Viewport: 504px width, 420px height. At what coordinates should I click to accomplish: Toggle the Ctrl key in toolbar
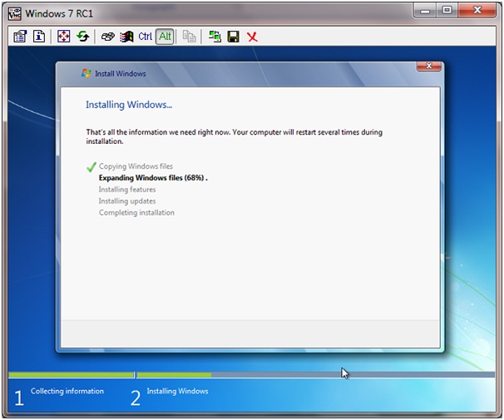(146, 37)
